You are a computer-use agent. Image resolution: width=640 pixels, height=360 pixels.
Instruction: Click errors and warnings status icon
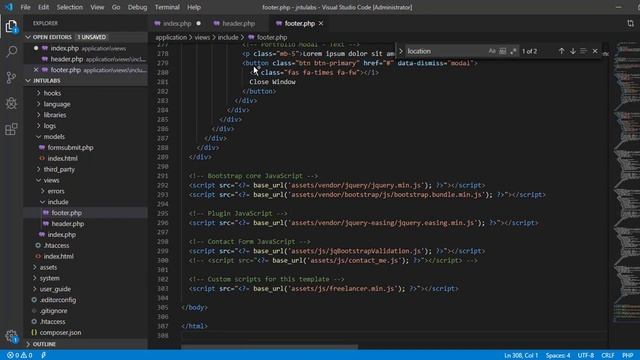(x=20, y=356)
